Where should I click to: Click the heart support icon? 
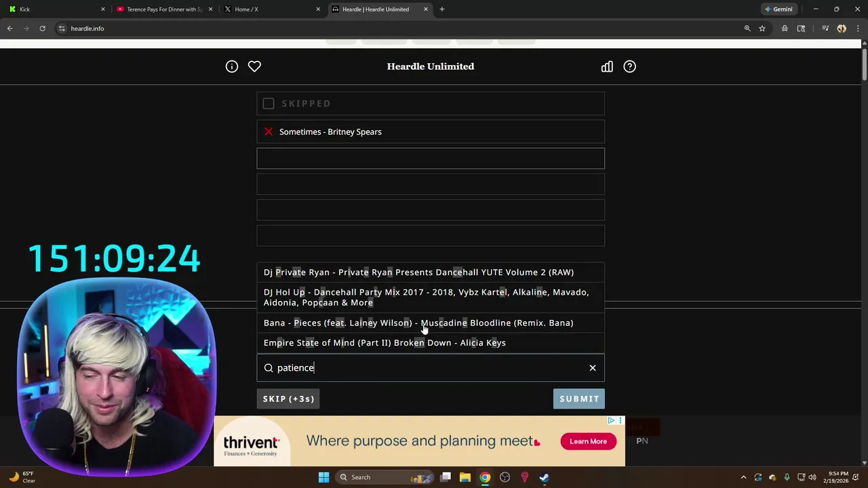[254, 66]
